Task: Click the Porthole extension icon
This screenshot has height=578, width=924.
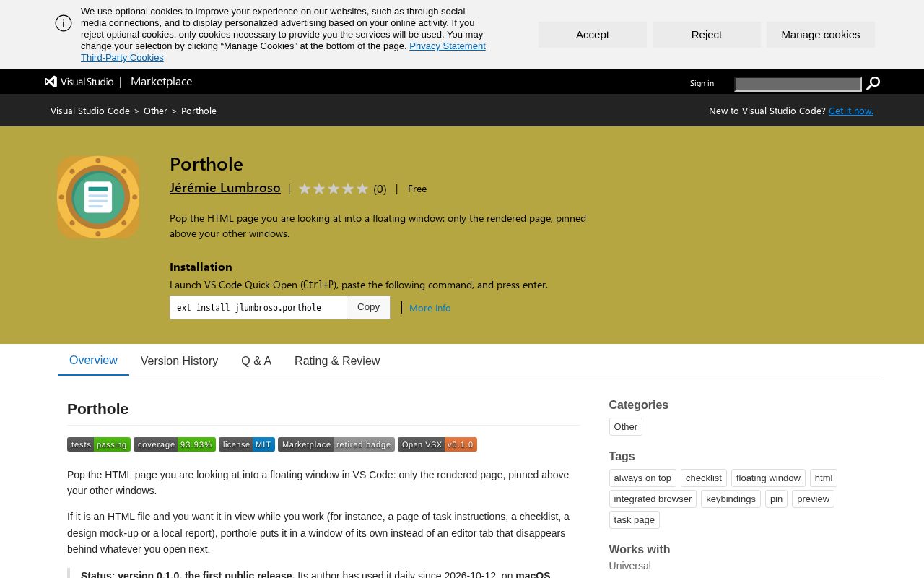Action: point(98,197)
